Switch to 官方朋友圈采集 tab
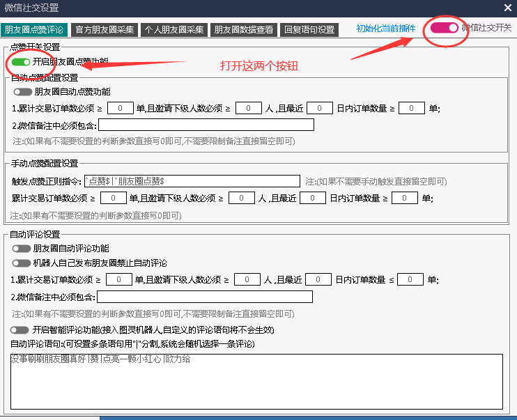Image resolution: width=517 pixels, height=420 pixels. (x=104, y=30)
